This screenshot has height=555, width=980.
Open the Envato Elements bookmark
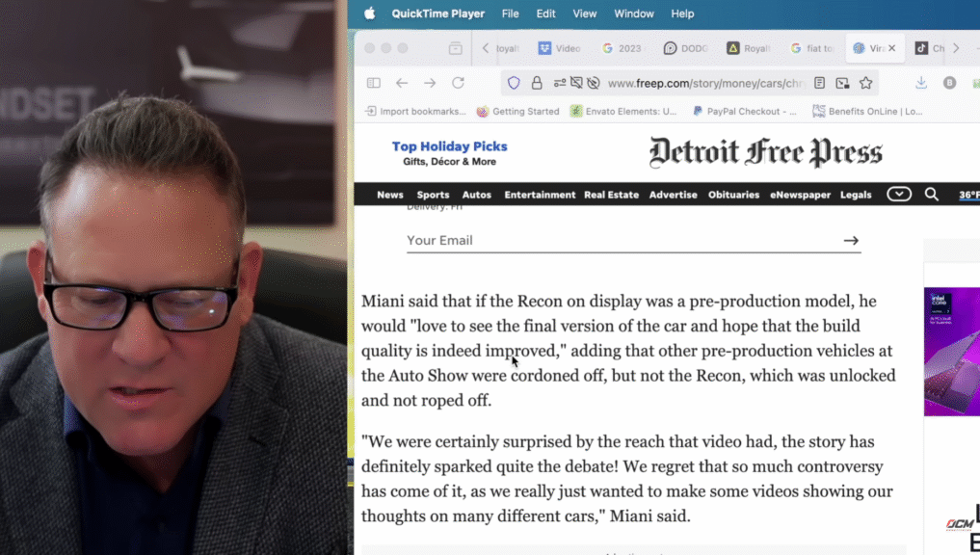pos(623,112)
